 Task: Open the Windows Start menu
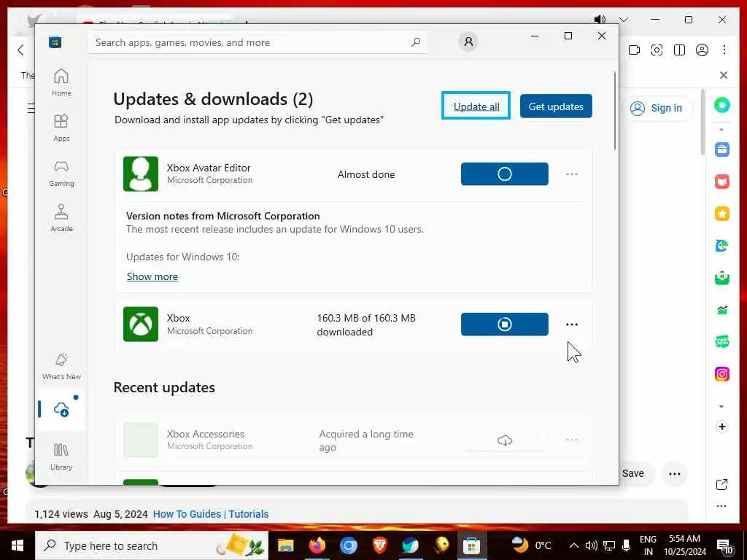tap(18, 545)
